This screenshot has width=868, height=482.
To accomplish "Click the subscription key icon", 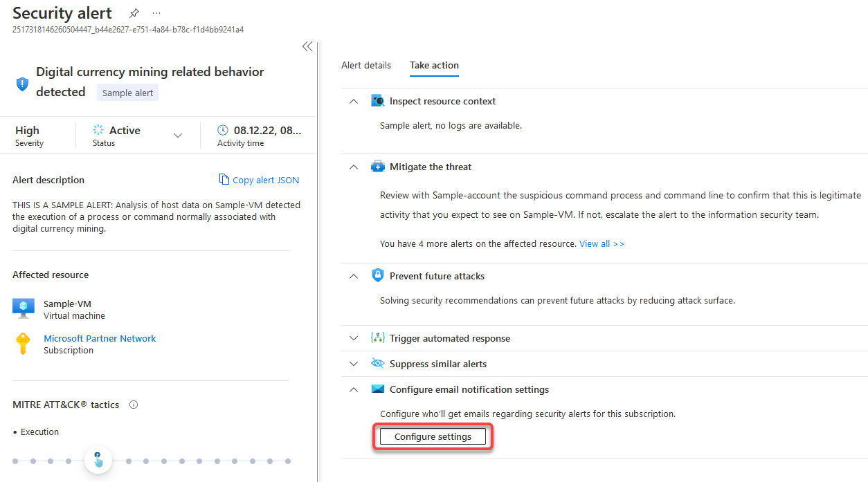I will [x=21, y=343].
